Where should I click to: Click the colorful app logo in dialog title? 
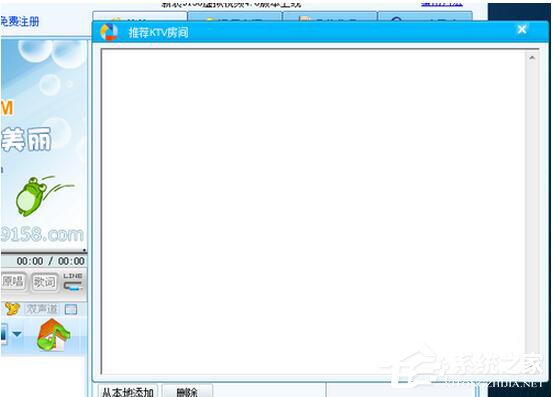pyautogui.click(x=109, y=32)
